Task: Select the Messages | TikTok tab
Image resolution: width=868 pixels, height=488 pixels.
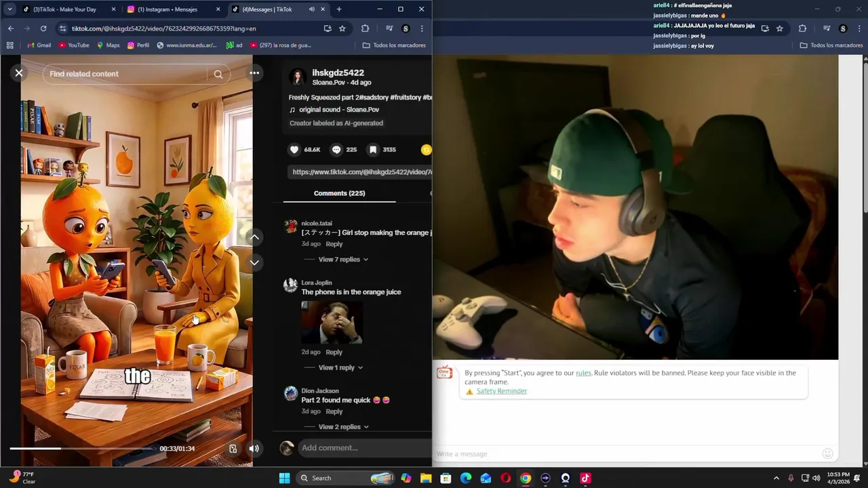Action: click(267, 9)
